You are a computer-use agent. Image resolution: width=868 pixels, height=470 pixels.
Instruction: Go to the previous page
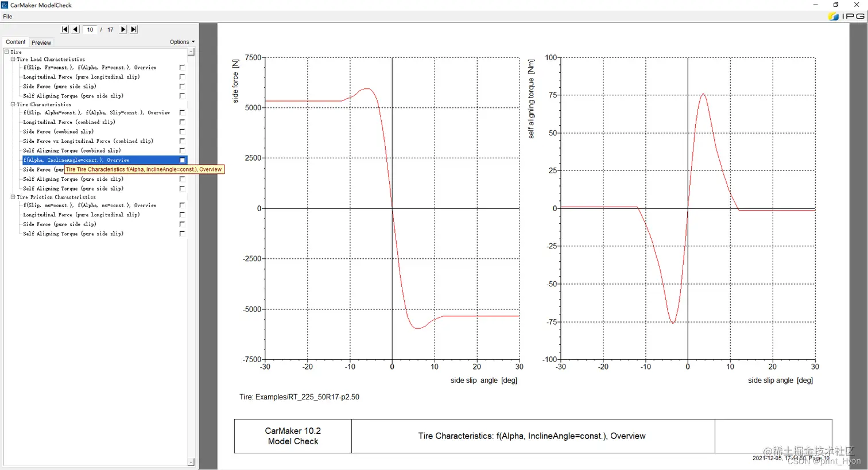coord(75,29)
